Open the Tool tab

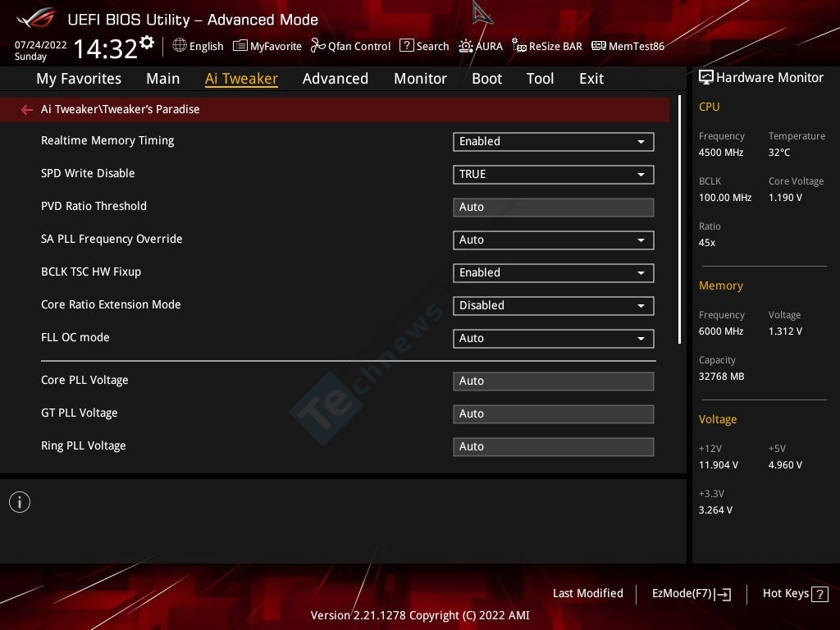coord(540,79)
